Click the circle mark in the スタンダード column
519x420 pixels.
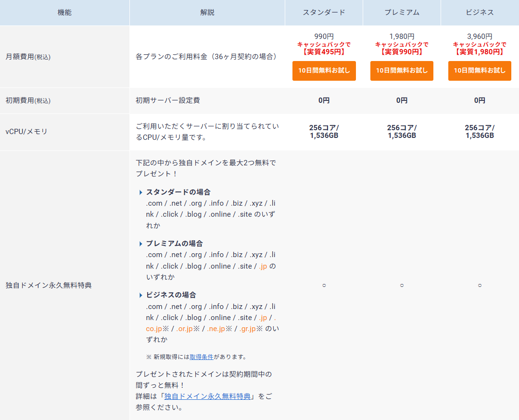(x=324, y=285)
